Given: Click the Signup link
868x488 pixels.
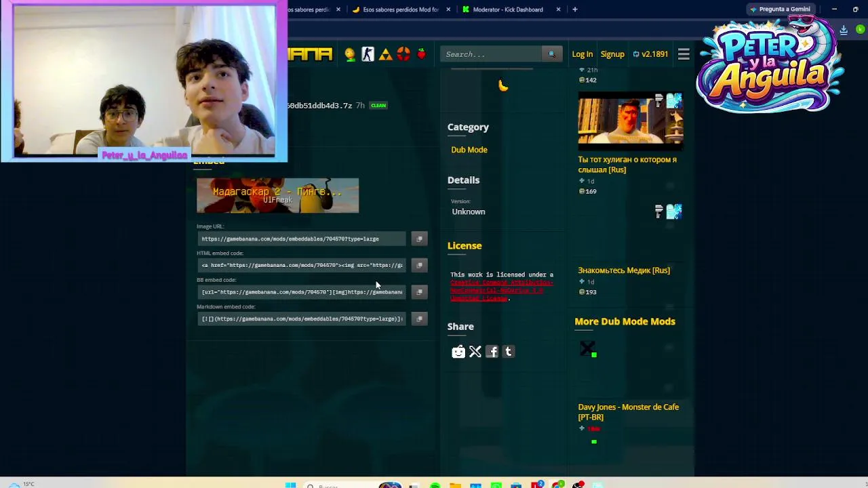Looking at the screenshot, I should tap(612, 54).
